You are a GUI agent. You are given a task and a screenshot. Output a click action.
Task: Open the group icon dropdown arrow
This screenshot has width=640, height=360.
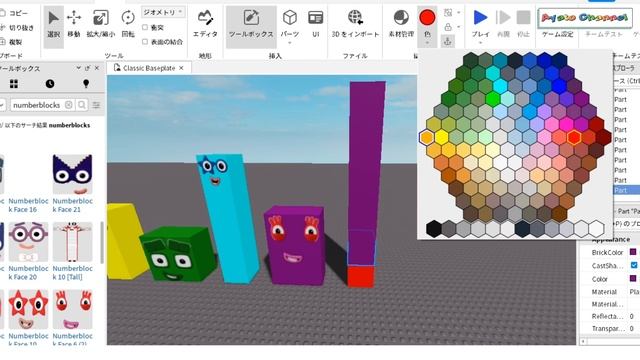pos(458,13)
